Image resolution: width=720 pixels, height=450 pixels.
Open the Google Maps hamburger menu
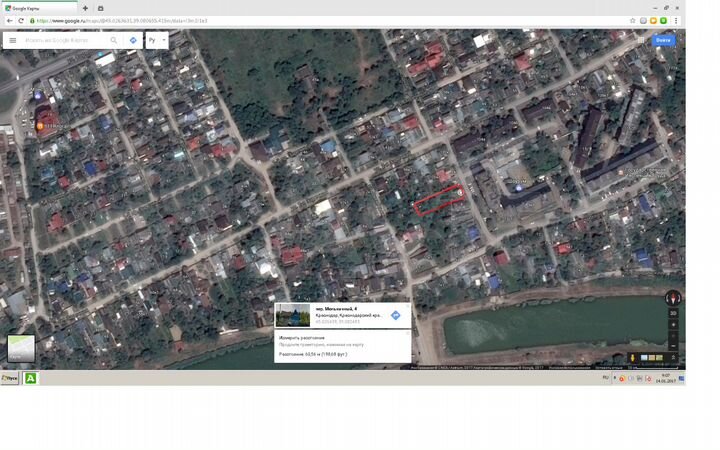(x=12, y=41)
